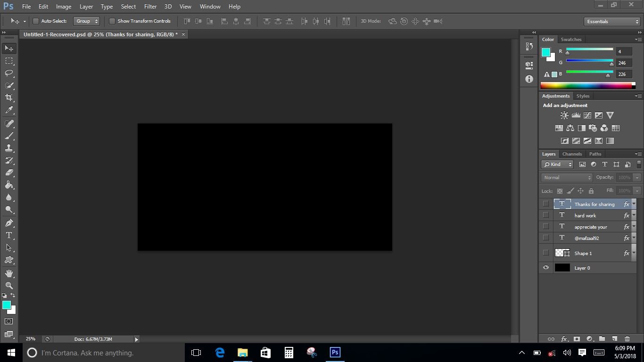Viewport: 644px width, 362px height.
Task: Show the Shape 1 layer
Action: 546,253
